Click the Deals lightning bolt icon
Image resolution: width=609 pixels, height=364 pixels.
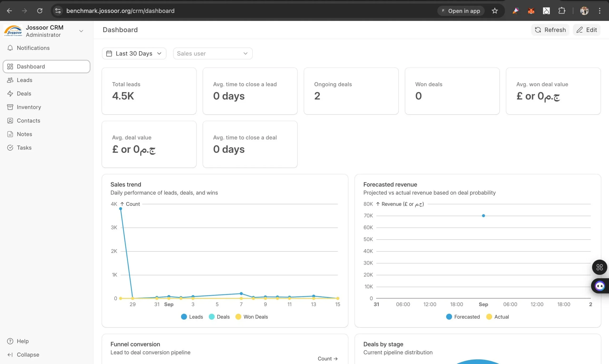click(x=10, y=93)
